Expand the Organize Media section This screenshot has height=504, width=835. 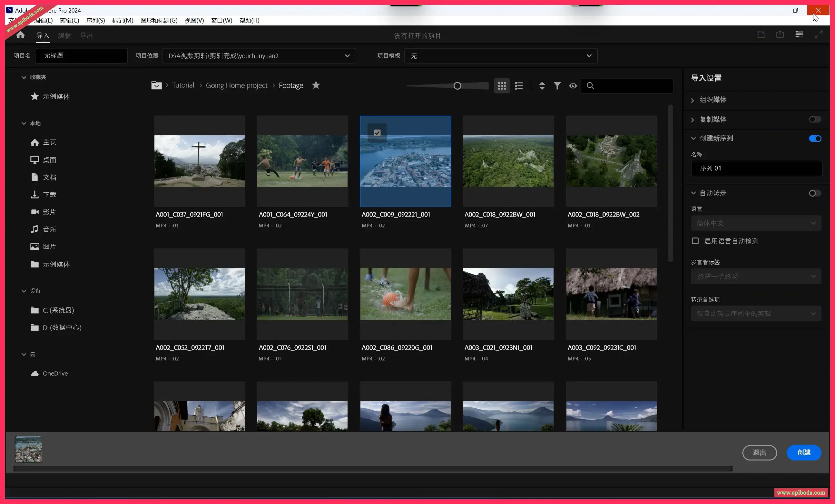pos(713,100)
